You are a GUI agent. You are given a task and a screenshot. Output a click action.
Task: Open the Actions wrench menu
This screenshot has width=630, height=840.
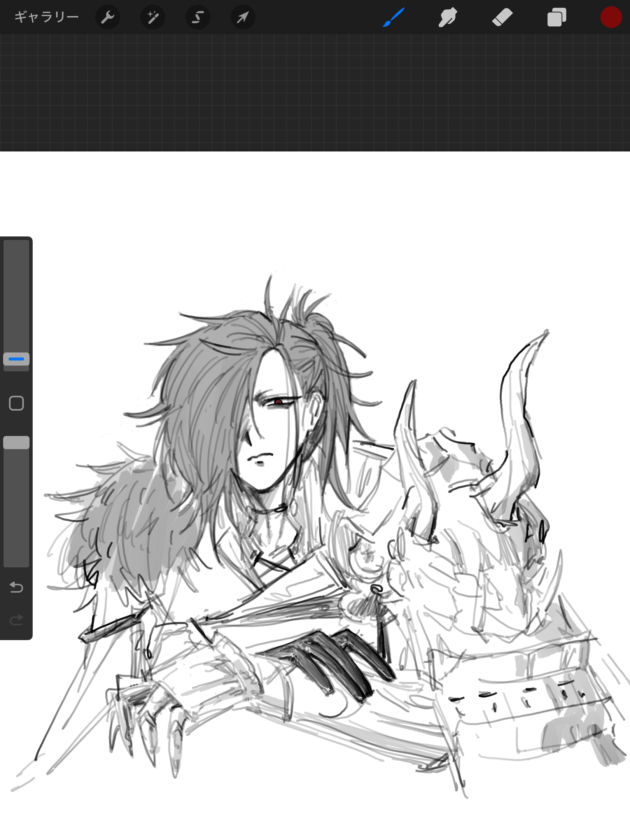pyautogui.click(x=108, y=17)
